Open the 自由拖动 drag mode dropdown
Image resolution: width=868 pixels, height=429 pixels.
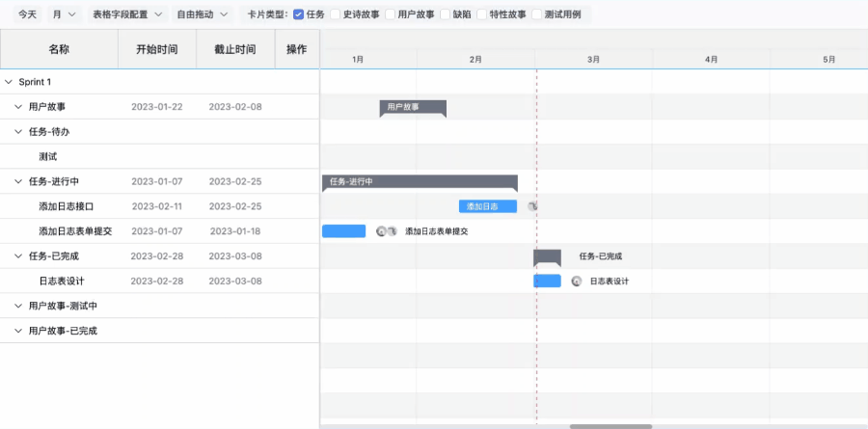coord(203,14)
